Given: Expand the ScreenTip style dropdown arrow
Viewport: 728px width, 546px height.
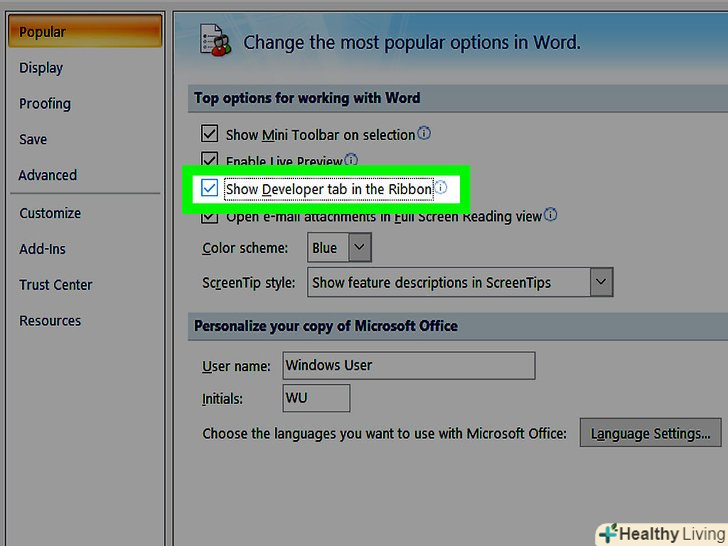Looking at the screenshot, I should (601, 282).
